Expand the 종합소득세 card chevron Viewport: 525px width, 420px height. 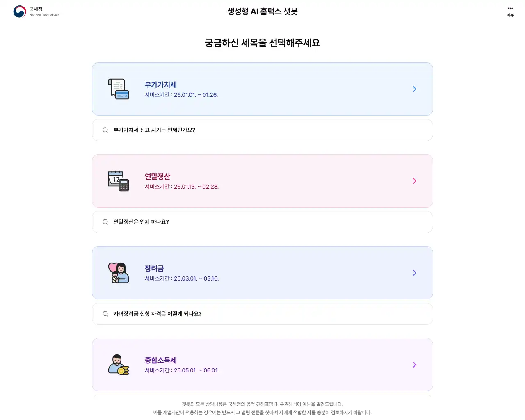[414, 365]
